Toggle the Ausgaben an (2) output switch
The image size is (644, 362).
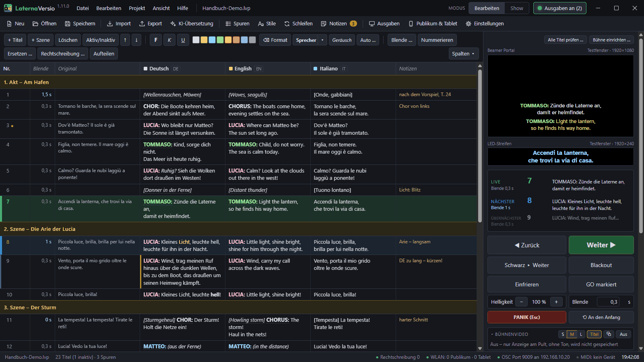560,8
